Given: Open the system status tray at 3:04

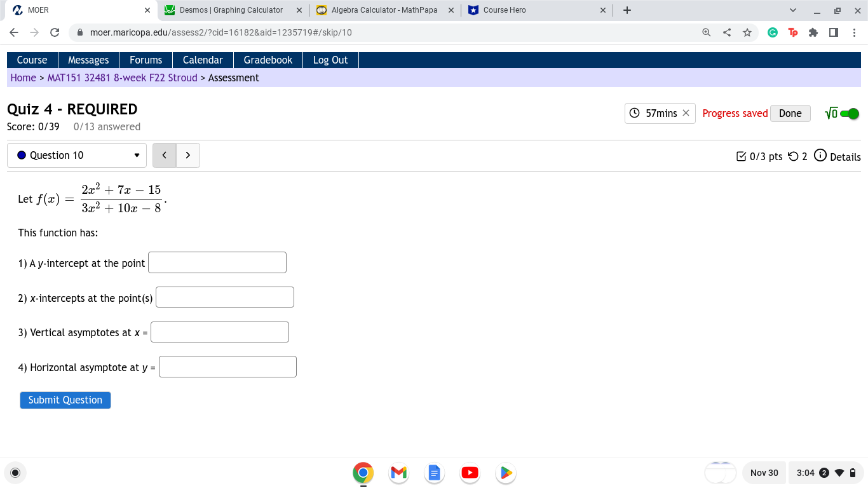Looking at the screenshot, I should coord(827,473).
